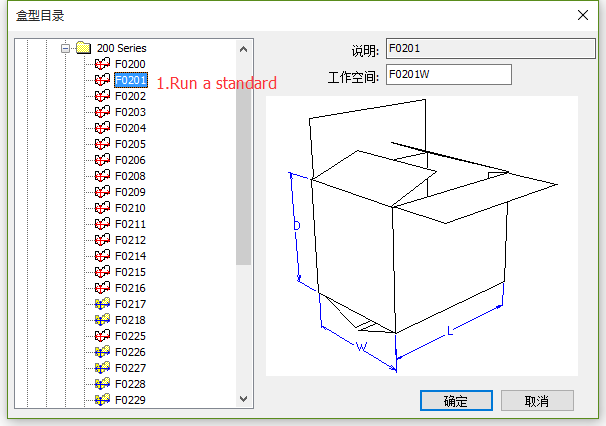Choose the F0214 tree entry

click(130, 256)
